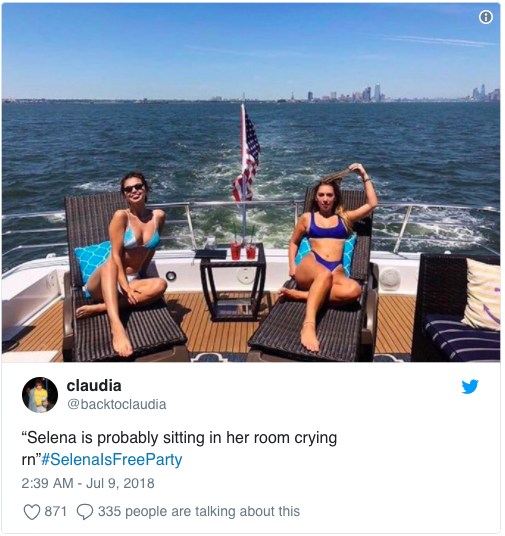This screenshot has height=536, width=505.
Task: Open 335 people are talking about this
Action: tap(199, 512)
